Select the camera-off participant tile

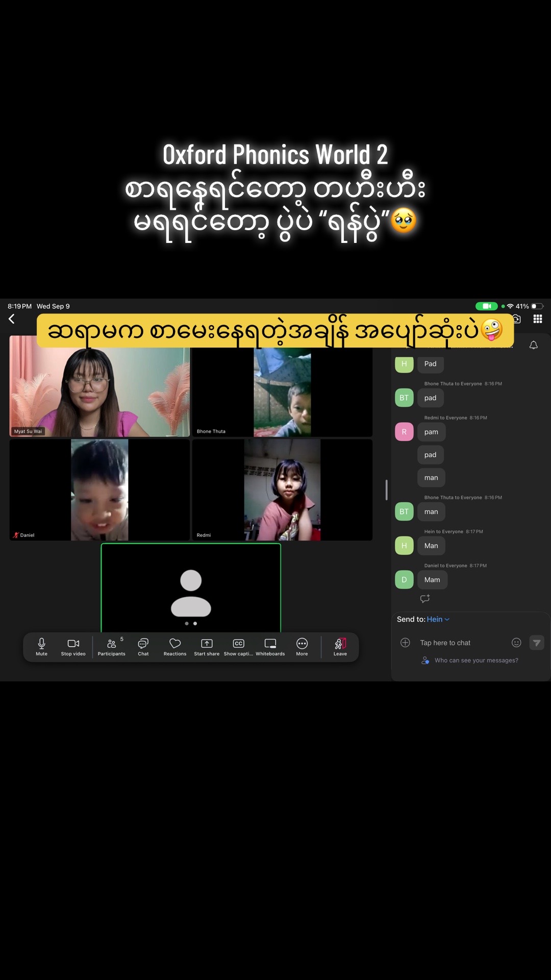tap(191, 587)
